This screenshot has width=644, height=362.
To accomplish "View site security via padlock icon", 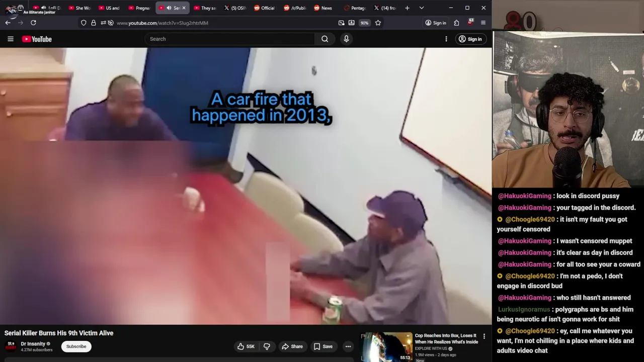I will pyautogui.click(x=93, y=23).
